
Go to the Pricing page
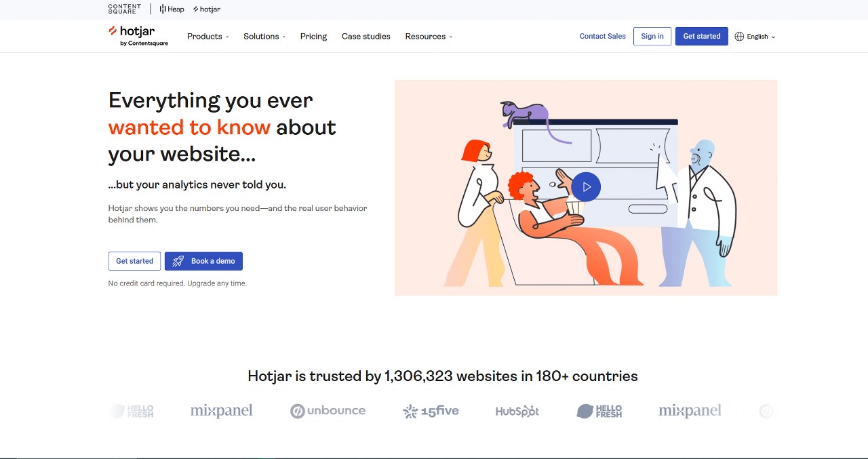point(313,37)
